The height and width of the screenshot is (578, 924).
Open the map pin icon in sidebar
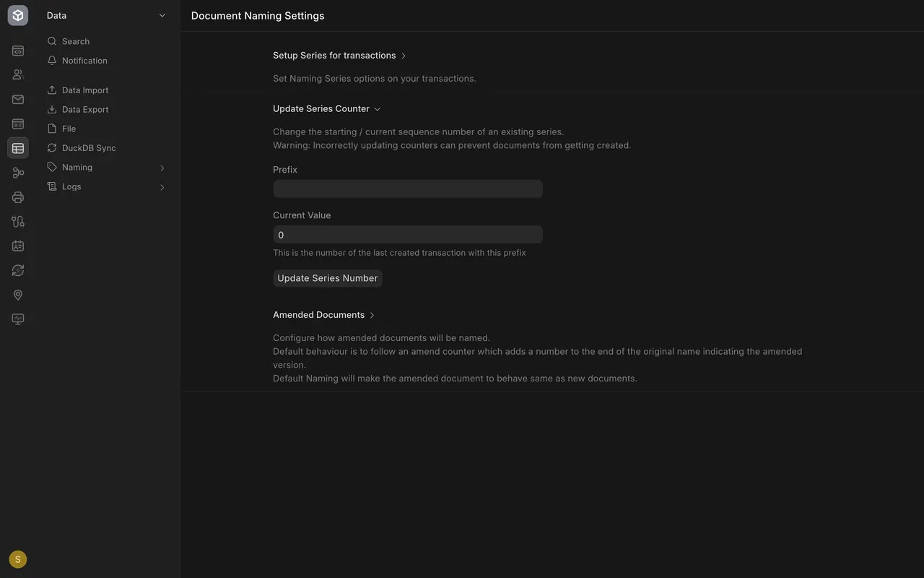coord(18,295)
